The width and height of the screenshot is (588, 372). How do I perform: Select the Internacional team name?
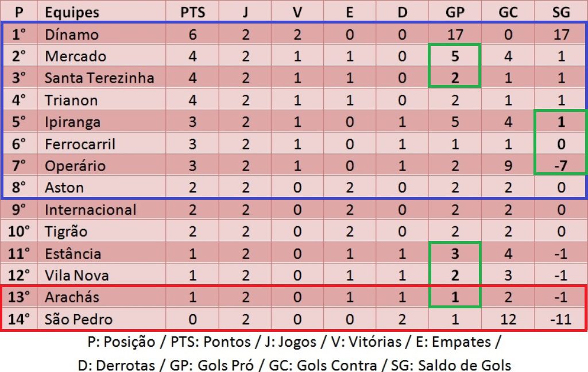pos(90,210)
